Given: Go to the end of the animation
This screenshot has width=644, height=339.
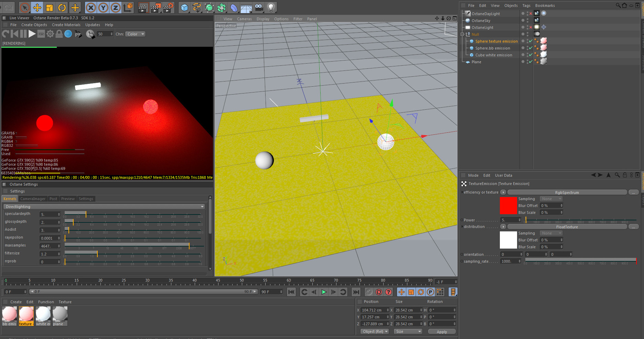Looking at the screenshot, I should coord(356,292).
